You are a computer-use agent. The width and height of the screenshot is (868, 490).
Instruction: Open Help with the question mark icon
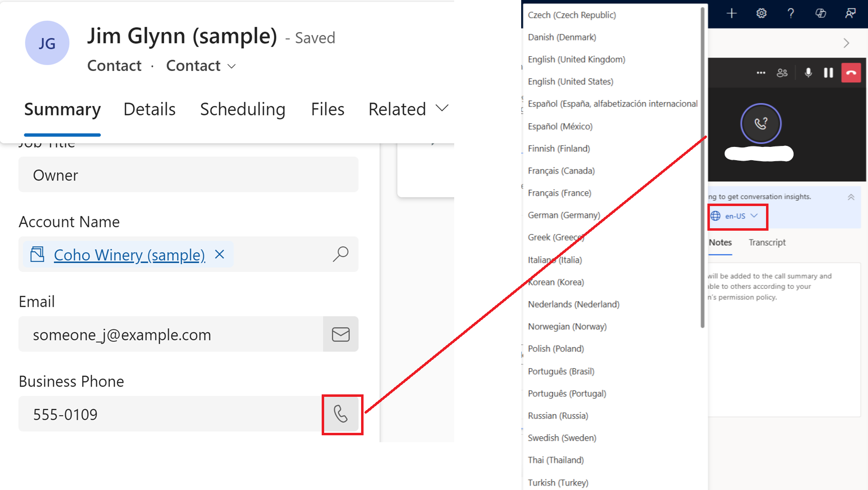pyautogui.click(x=791, y=13)
